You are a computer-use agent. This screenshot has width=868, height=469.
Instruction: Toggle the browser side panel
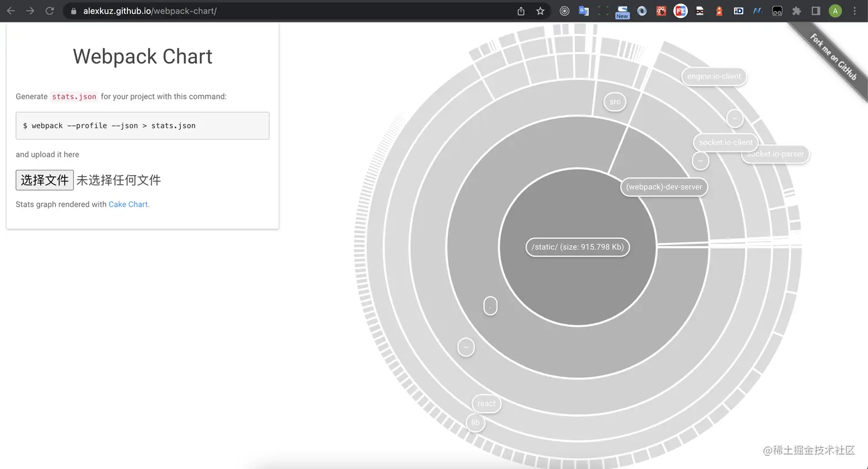816,11
